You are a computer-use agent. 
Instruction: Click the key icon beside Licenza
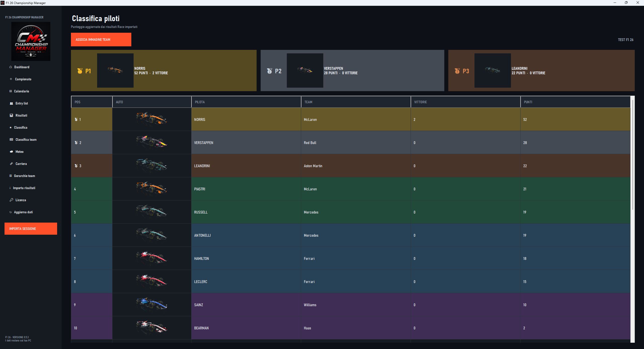[x=11, y=200]
